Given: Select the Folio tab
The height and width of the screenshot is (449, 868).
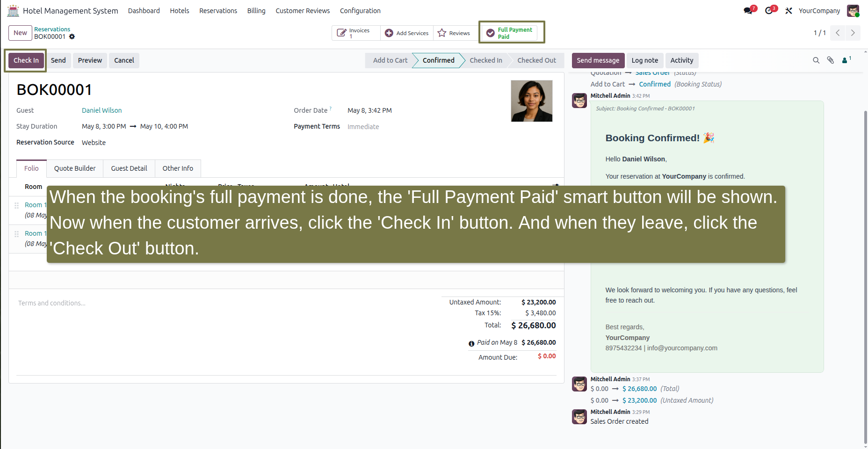Looking at the screenshot, I should pos(31,168).
